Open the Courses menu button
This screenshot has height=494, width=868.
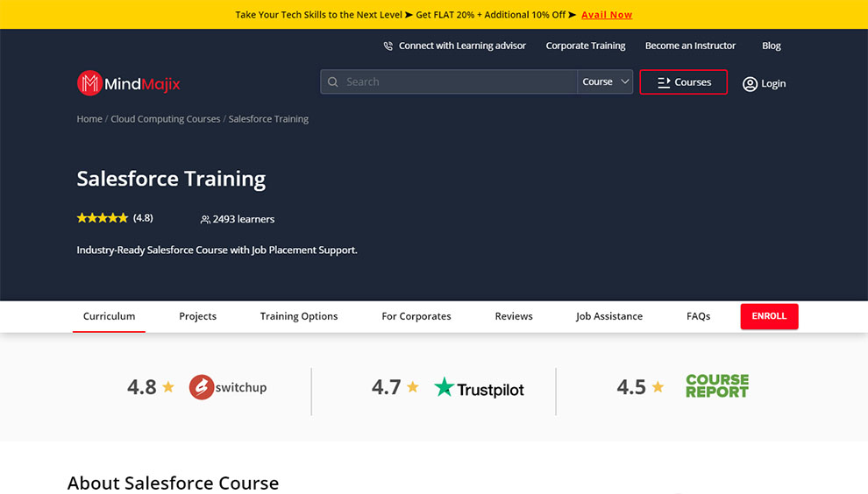(x=683, y=81)
